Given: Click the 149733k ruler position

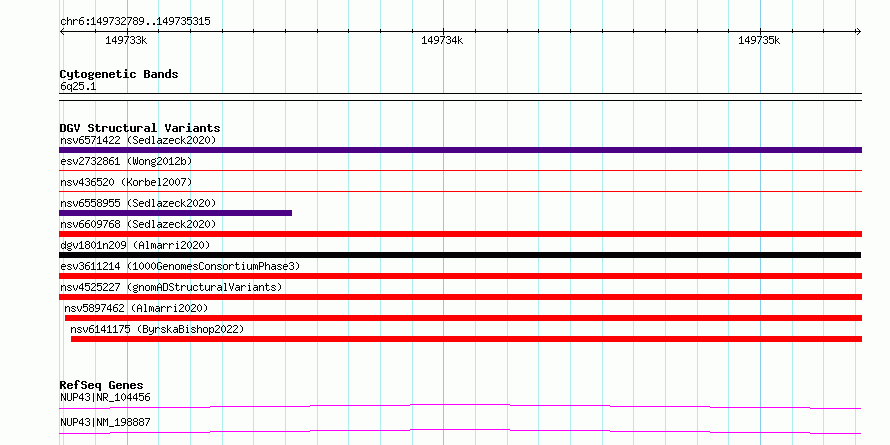Looking at the screenshot, I should point(126,40).
